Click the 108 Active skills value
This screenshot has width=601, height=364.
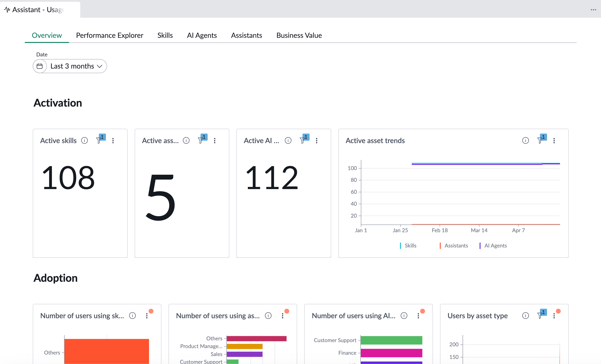click(68, 177)
